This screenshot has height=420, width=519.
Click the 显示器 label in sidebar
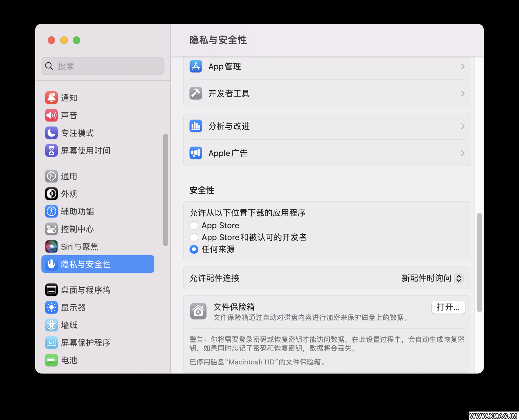point(73,308)
